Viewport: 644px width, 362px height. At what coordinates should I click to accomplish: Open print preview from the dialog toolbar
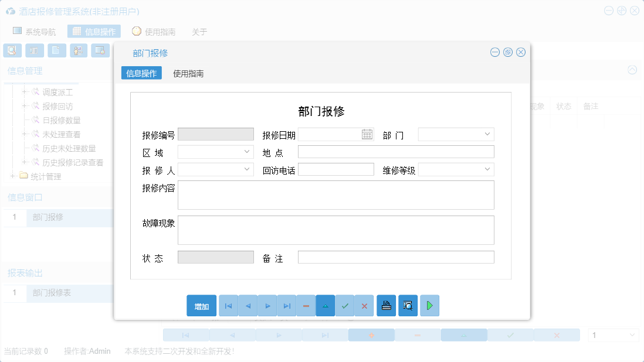(408, 305)
